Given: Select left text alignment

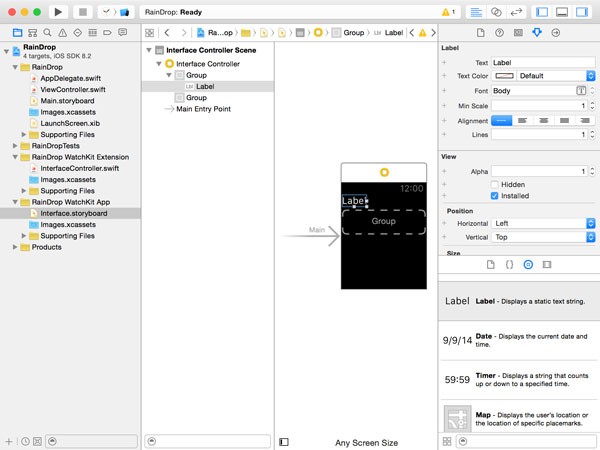Looking at the screenshot, I should 522,121.
